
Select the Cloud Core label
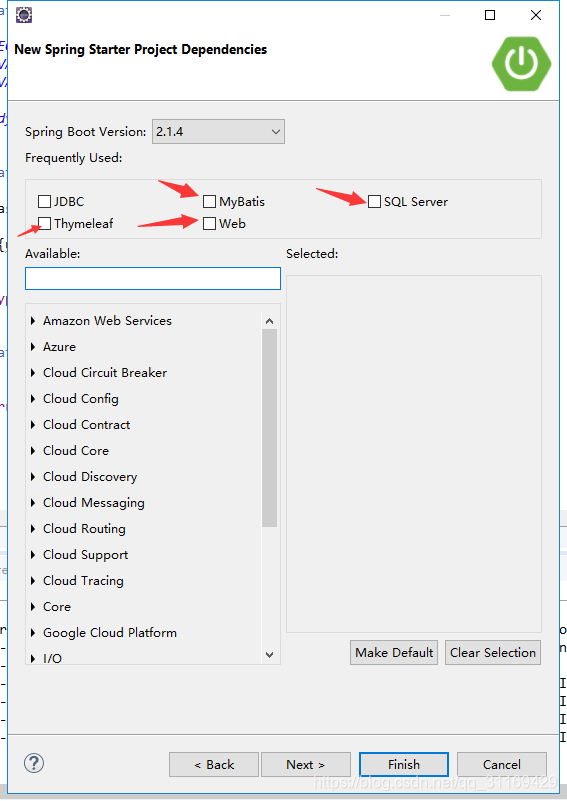pos(76,451)
